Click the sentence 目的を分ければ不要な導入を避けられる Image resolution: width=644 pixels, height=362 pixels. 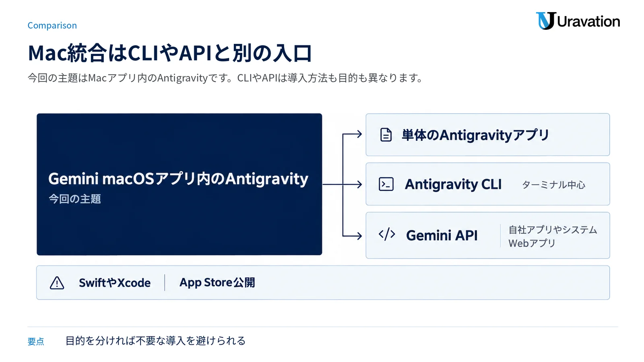coord(155,341)
